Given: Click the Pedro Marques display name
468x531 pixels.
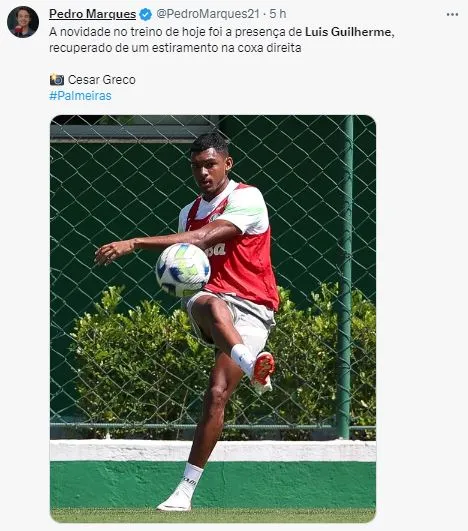Looking at the screenshot, I should click(92, 14).
